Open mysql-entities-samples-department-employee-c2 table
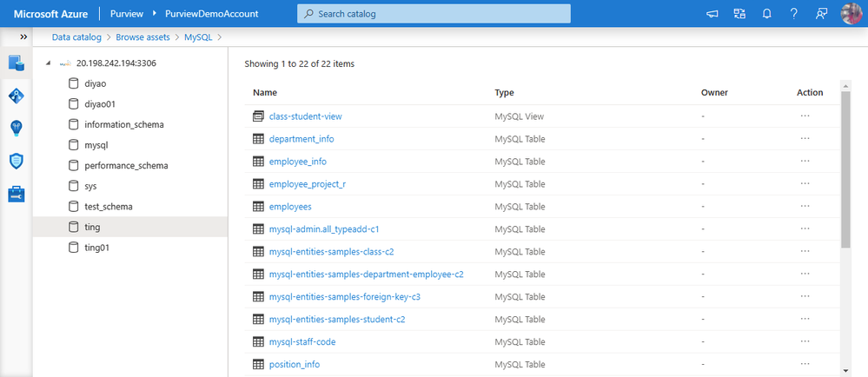The width and height of the screenshot is (868, 377). pos(366,274)
